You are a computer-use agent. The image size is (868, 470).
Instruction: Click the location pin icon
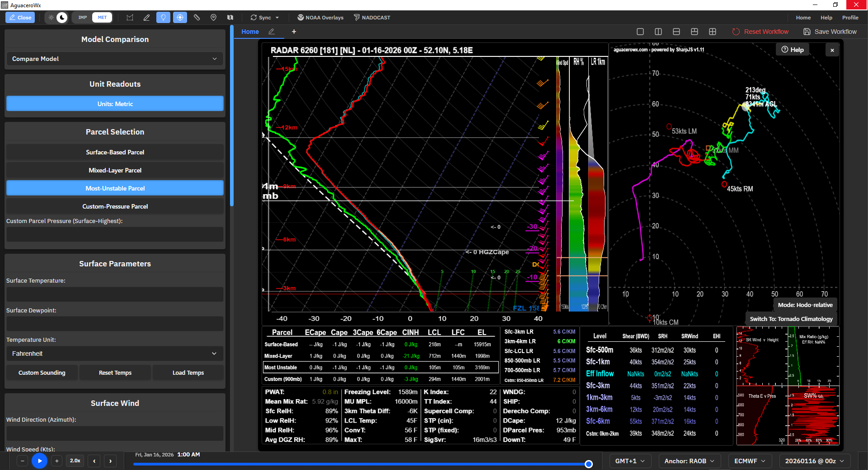click(213, 18)
